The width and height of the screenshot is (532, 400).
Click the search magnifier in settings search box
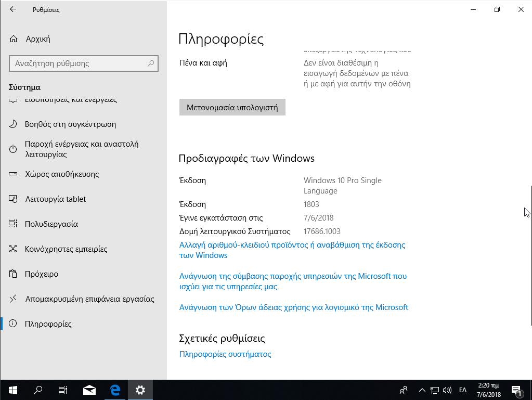click(x=151, y=63)
